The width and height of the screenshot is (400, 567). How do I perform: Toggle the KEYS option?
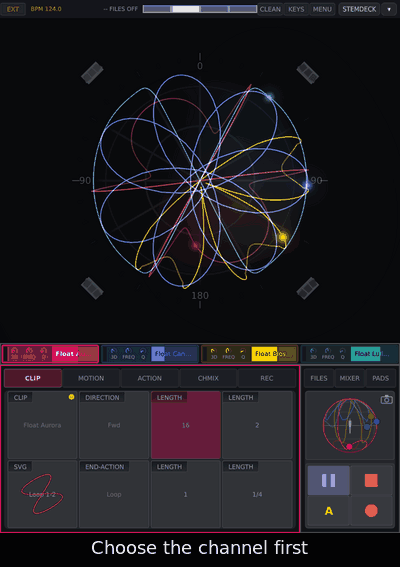296,9
